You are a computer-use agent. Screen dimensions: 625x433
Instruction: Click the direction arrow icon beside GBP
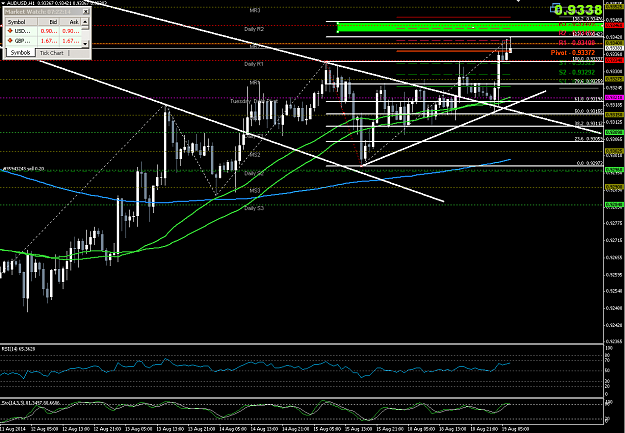coord(10,41)
